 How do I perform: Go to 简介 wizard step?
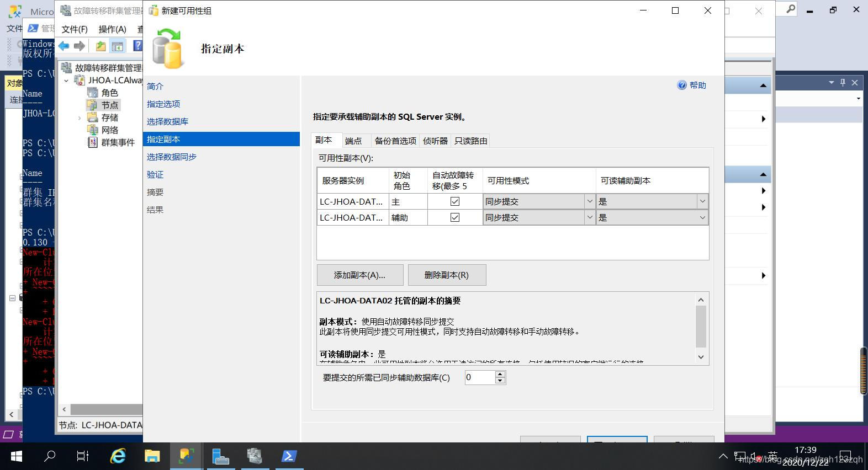[x=155, y=86]
